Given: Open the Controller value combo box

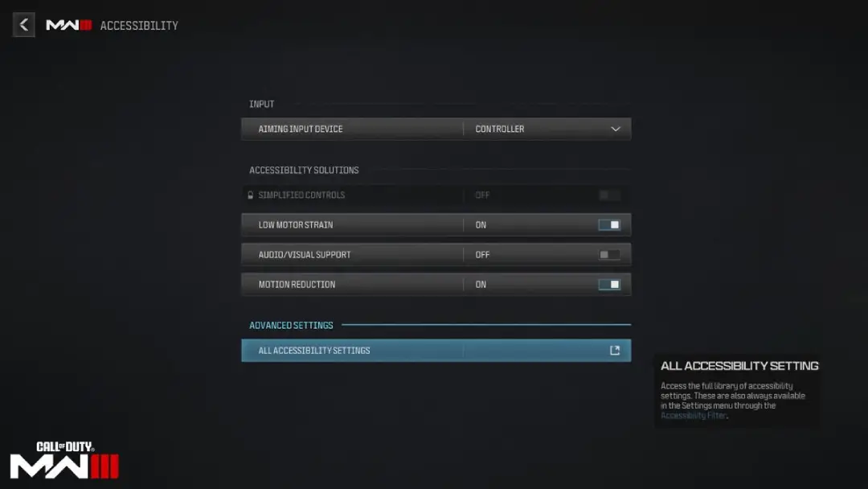Looking at the screenshot, I should point(547,129).
